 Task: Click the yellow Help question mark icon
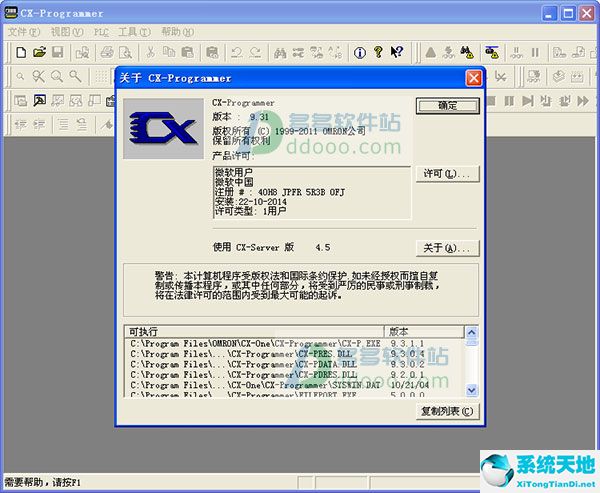tap(378, 52)
